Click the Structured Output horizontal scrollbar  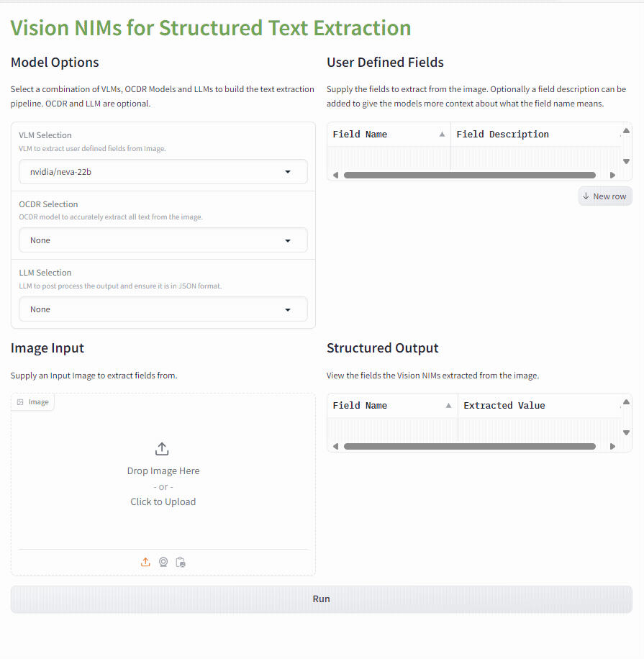(x=469, y=446)
